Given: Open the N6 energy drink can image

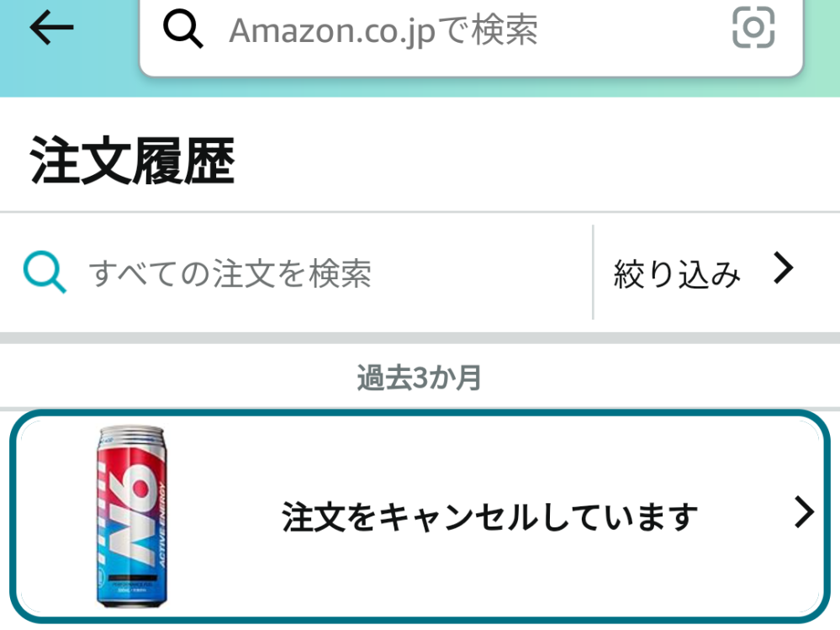Looking at the screenshot, I should tap(132, 517).
